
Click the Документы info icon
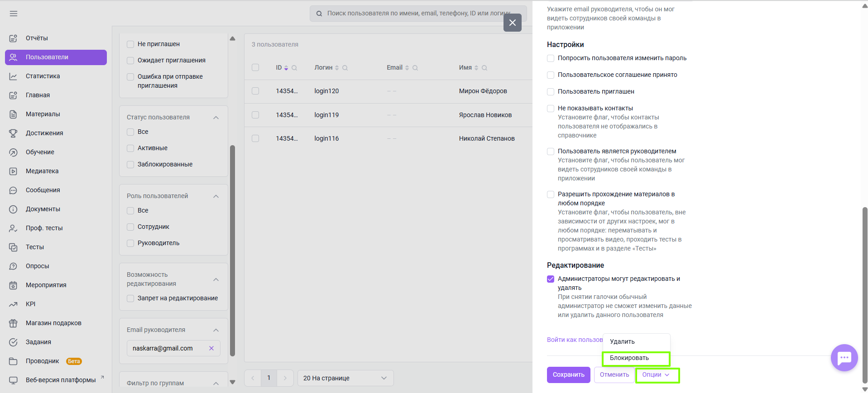[13, 209]
